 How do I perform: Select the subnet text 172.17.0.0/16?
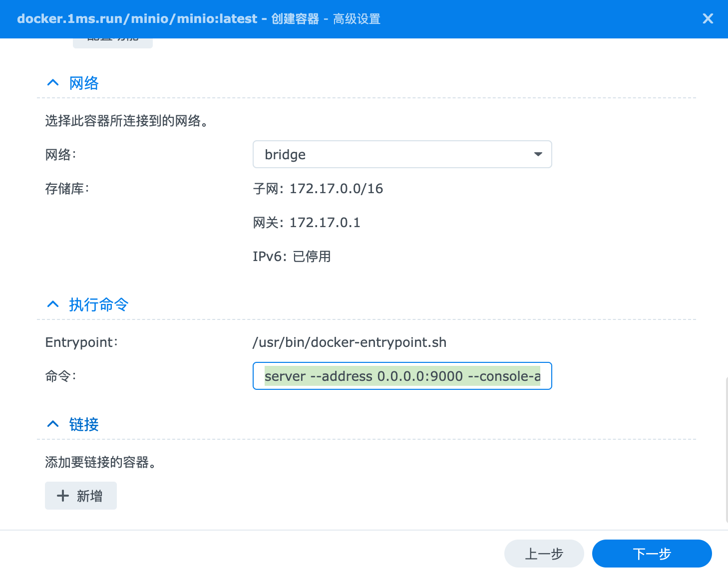point(337,189)
